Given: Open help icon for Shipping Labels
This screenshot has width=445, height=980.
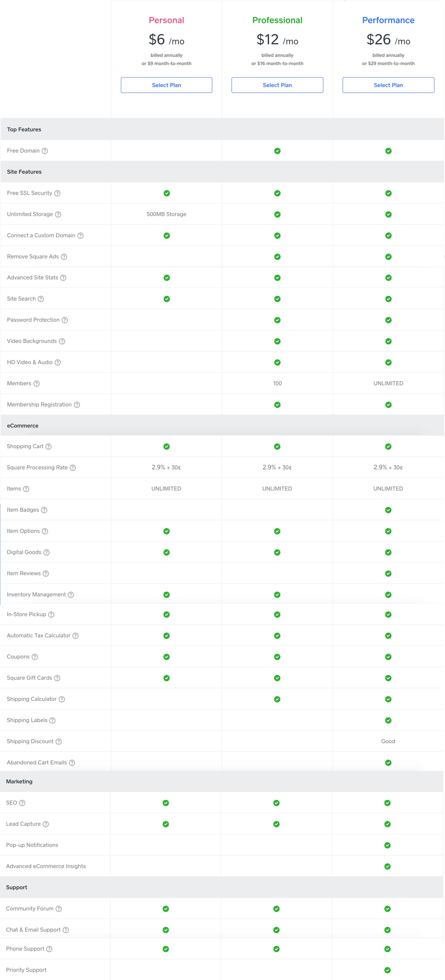Looking at the screenshot, I should click(53, 721).
